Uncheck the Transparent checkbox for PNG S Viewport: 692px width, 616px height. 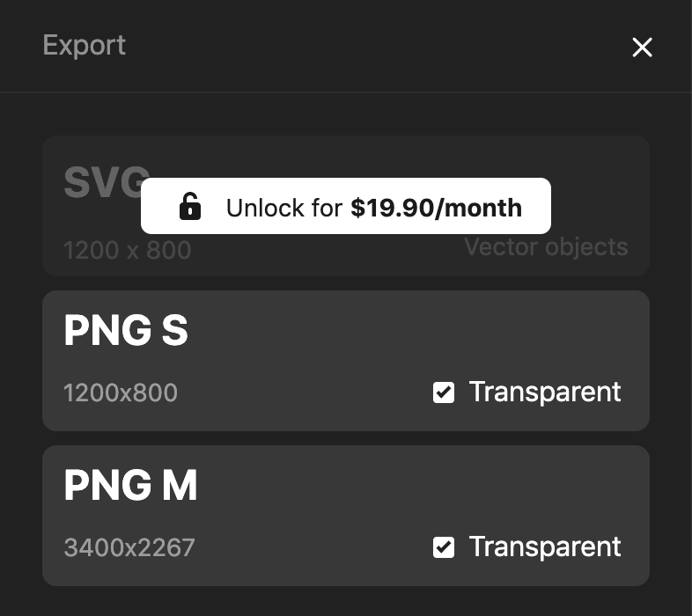point(444,392)
